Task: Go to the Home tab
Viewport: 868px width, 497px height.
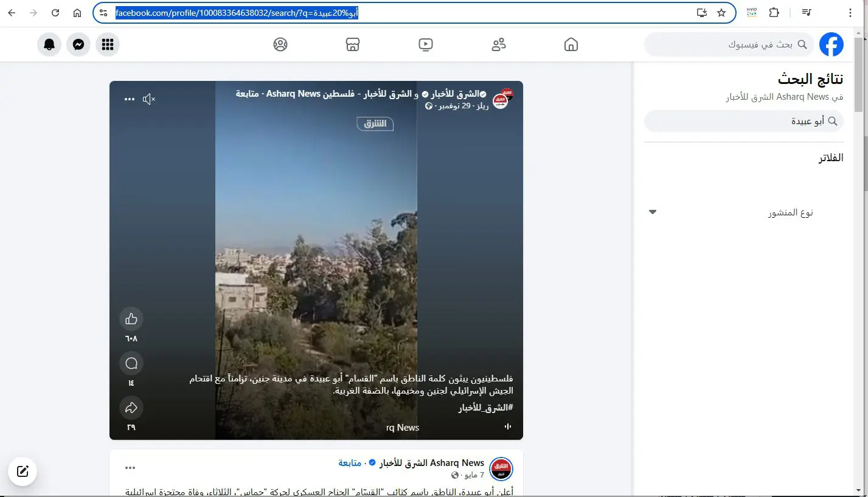Action: click(571, 44)
